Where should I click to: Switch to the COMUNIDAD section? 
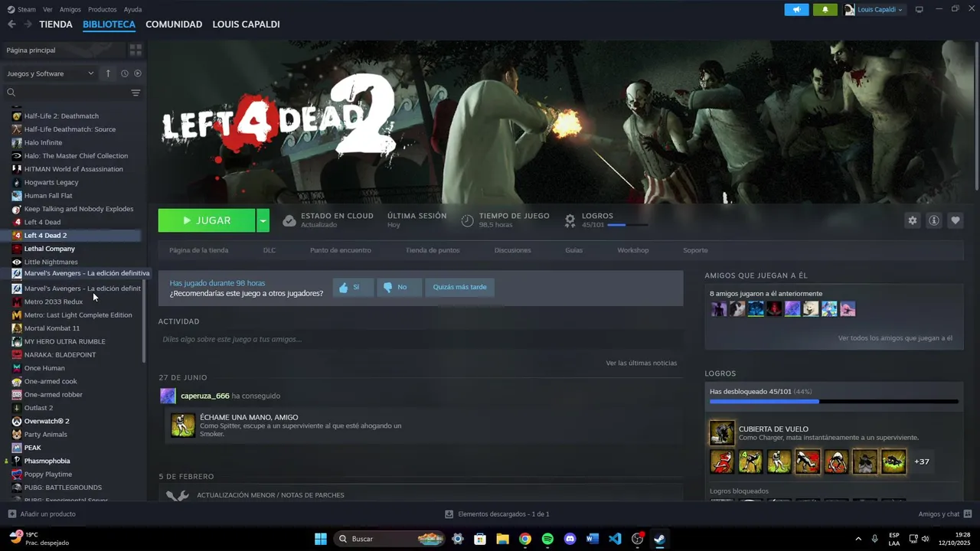click(174, 24)
